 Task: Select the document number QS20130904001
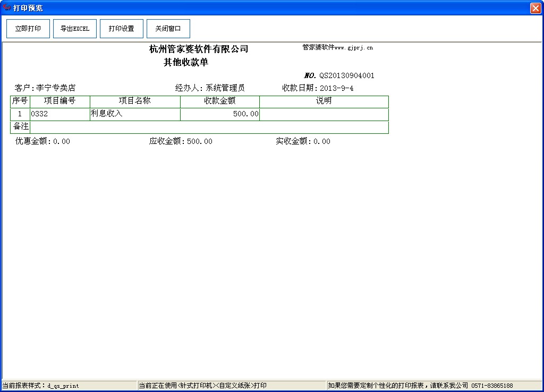[346, 75]
